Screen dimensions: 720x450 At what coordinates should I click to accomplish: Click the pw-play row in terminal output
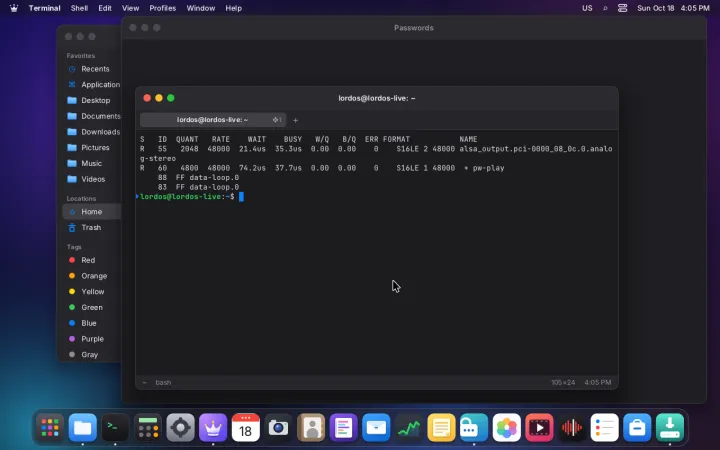coord(322,168)
